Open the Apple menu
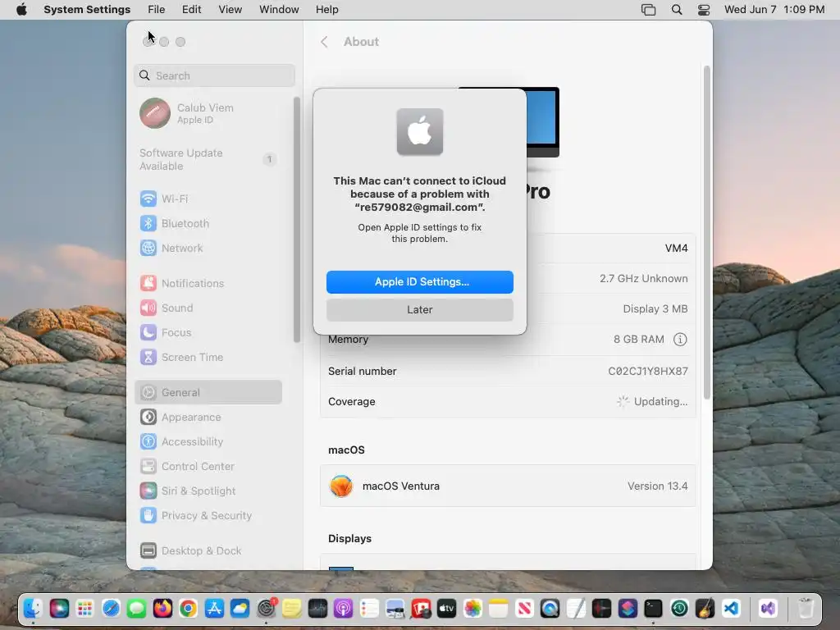This screenshot has height=630, width=840. 21,10
